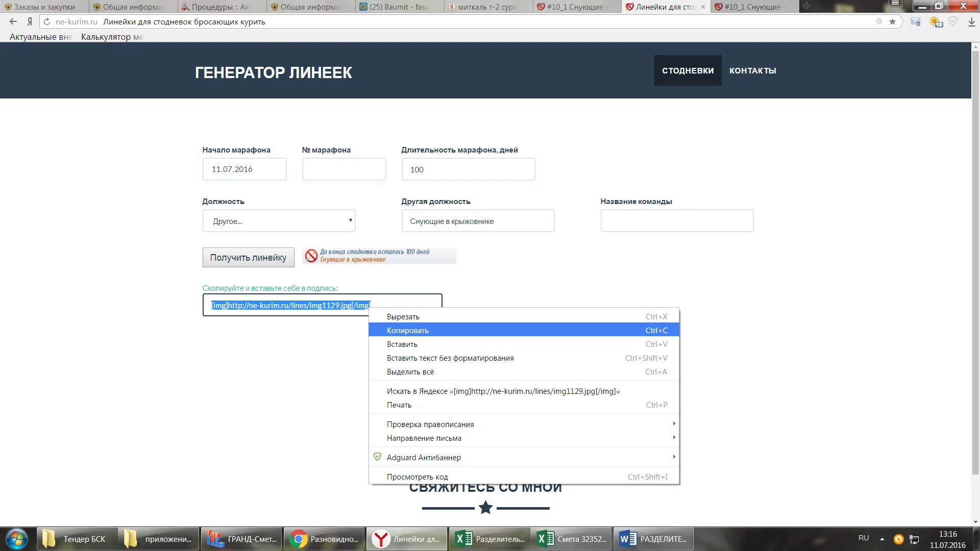Click the Adguard shield toolbar icon

953,21
